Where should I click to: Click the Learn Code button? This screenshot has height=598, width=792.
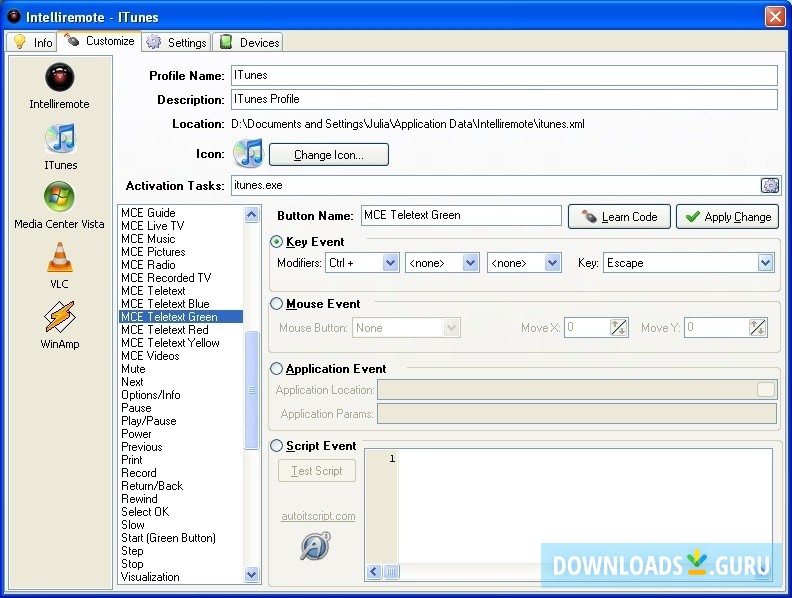[619, 217]
